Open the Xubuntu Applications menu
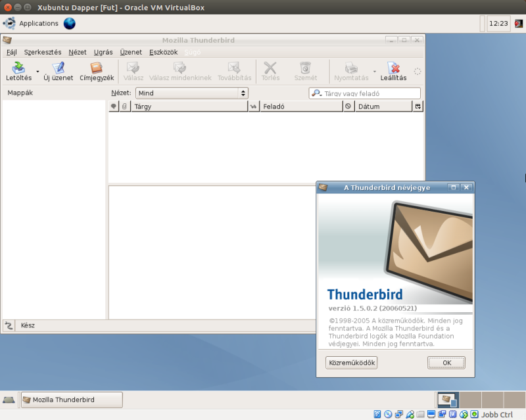 (x=30, y=24)
